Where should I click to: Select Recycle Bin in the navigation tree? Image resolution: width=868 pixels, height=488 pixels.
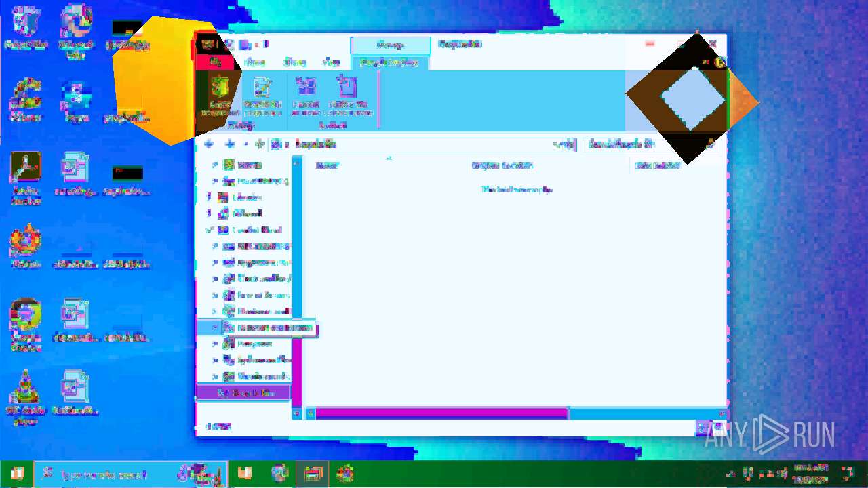pyautogui.click(x=247, y=393)
